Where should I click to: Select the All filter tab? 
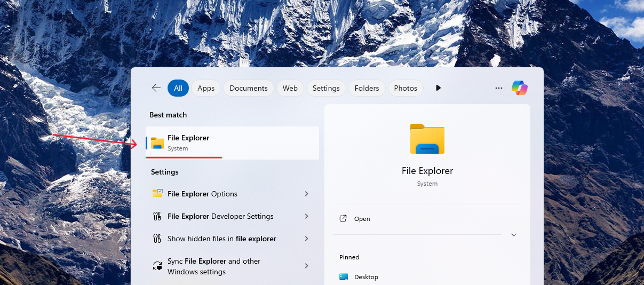click(178, 88)
